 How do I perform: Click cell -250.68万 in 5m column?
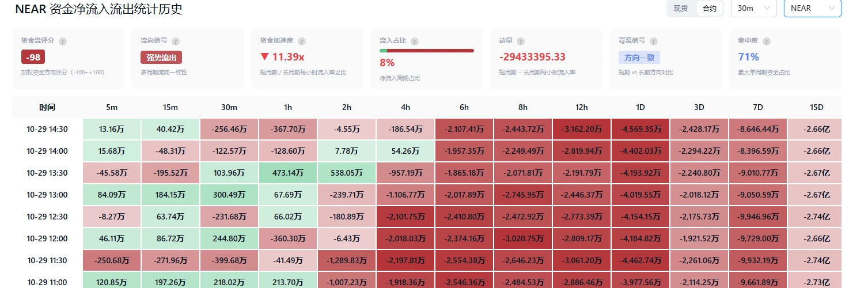[112, 260]
